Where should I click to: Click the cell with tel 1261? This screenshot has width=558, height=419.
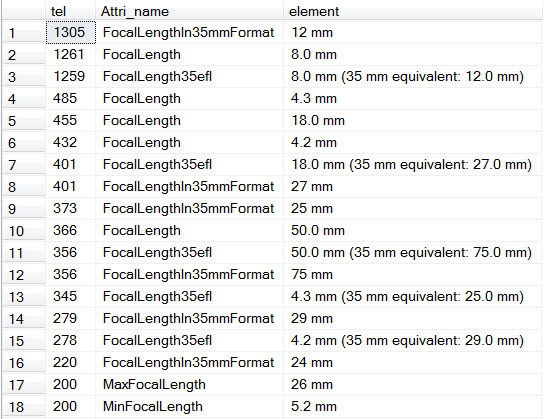point(70,54)
